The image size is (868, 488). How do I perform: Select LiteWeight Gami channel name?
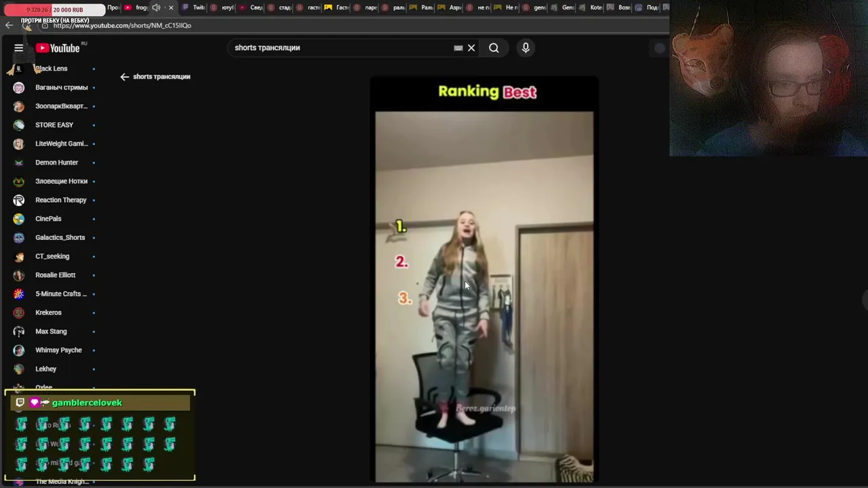pyautogui.click(x=61, y=144)
